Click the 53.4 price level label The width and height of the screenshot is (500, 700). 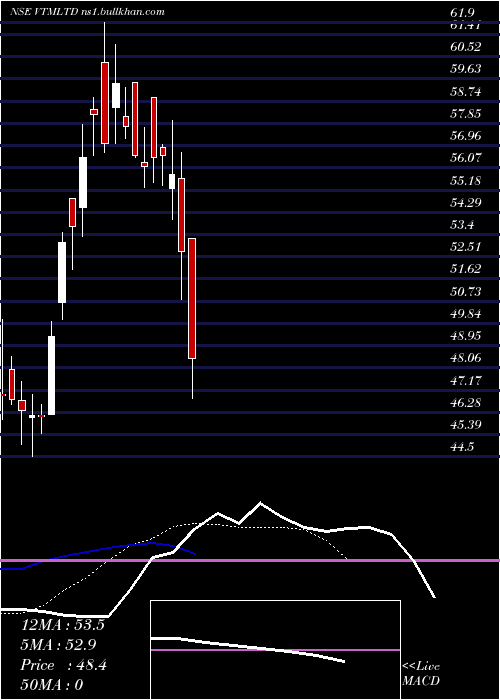(462, 224)
